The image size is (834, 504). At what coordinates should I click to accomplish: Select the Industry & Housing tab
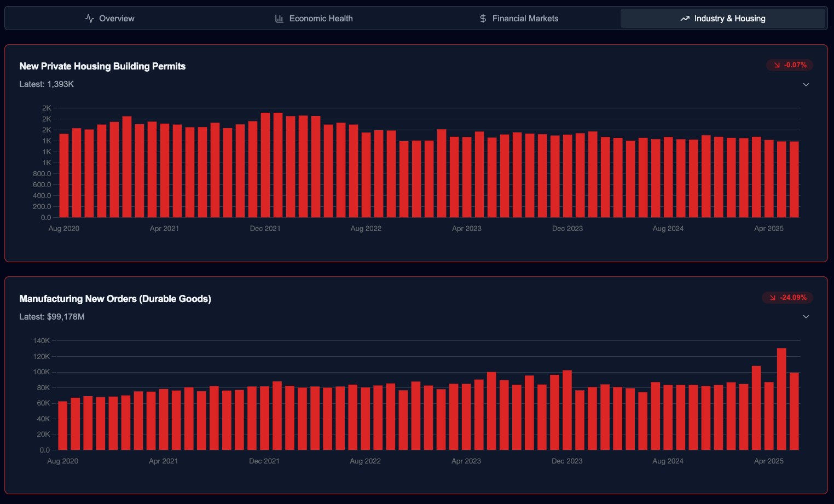[x=722, y=19]
